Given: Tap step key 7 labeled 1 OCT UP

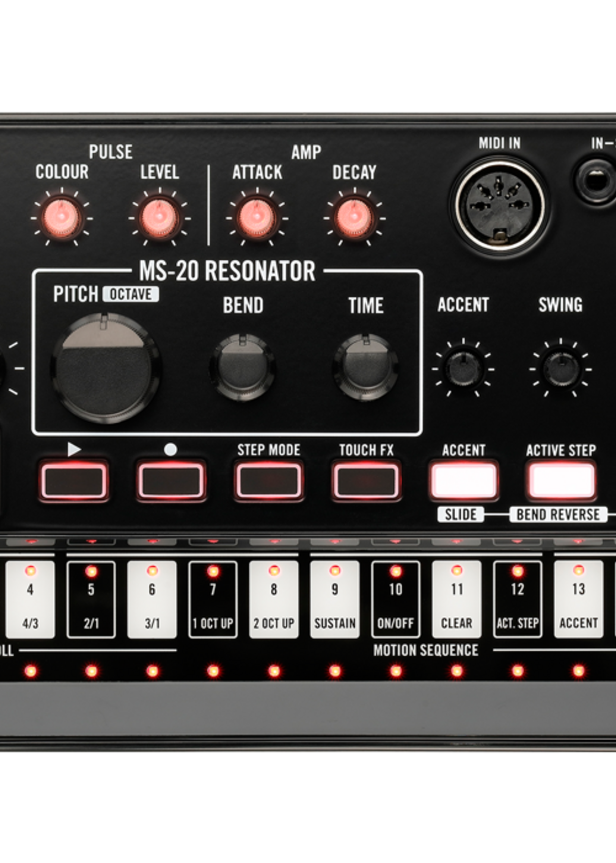Looking at the screenshot, I should pos(213,600).
